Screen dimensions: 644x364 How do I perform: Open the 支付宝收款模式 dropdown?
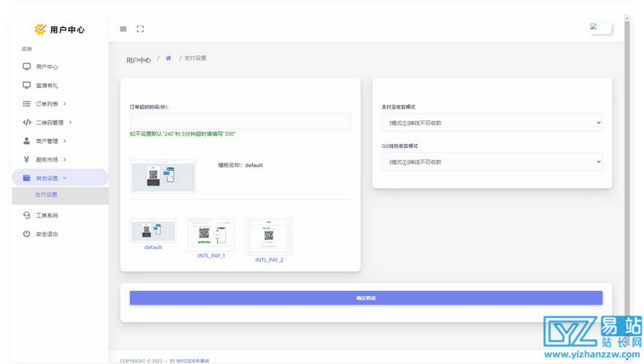pos(492,122)
